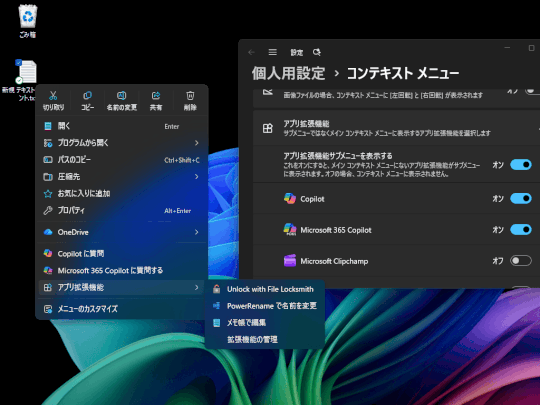Click the Rename icon in context menu

coord(122,95)
